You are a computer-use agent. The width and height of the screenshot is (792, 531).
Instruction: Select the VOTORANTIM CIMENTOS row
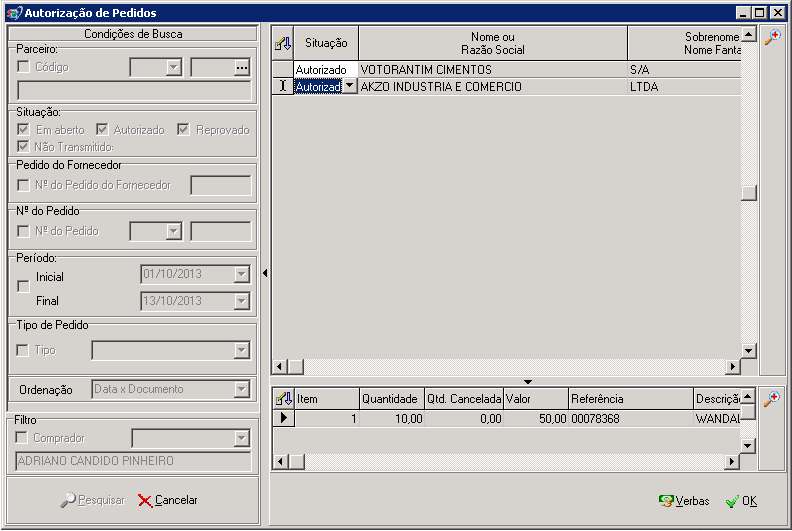[507, 69]
